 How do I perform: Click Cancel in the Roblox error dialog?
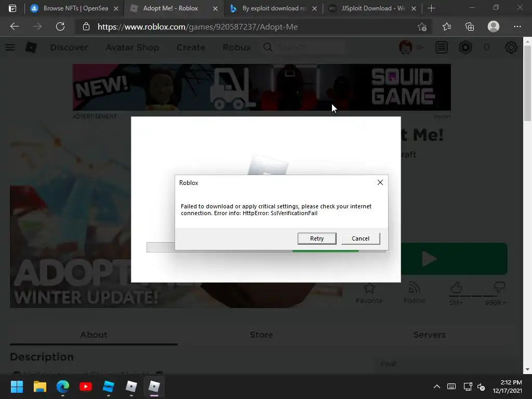pyautogui.click(x=361, y=238)
